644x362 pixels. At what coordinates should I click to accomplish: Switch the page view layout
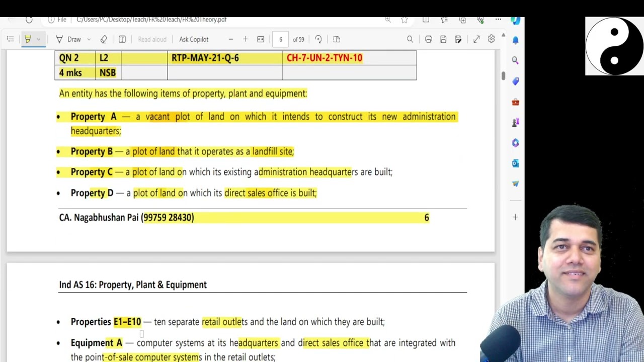point(337,39)
